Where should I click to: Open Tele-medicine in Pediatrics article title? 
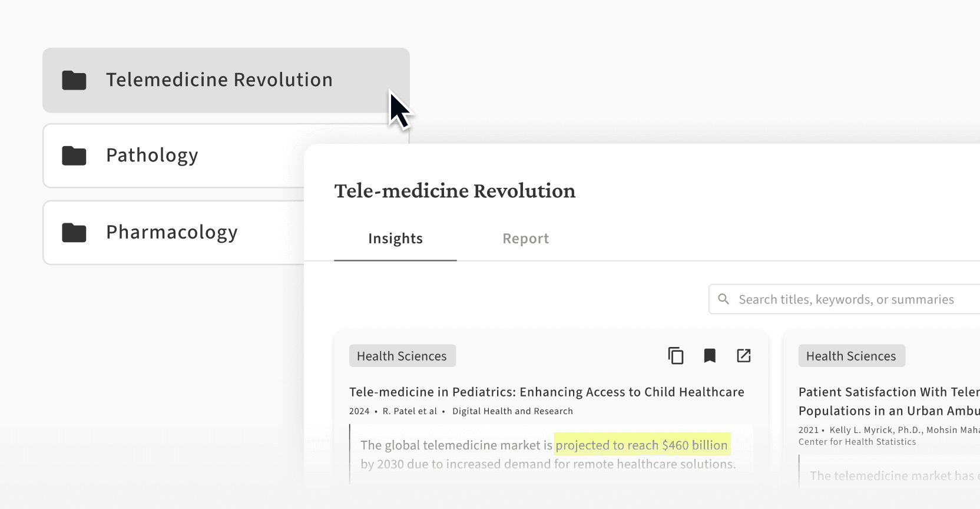coord(547,392)
